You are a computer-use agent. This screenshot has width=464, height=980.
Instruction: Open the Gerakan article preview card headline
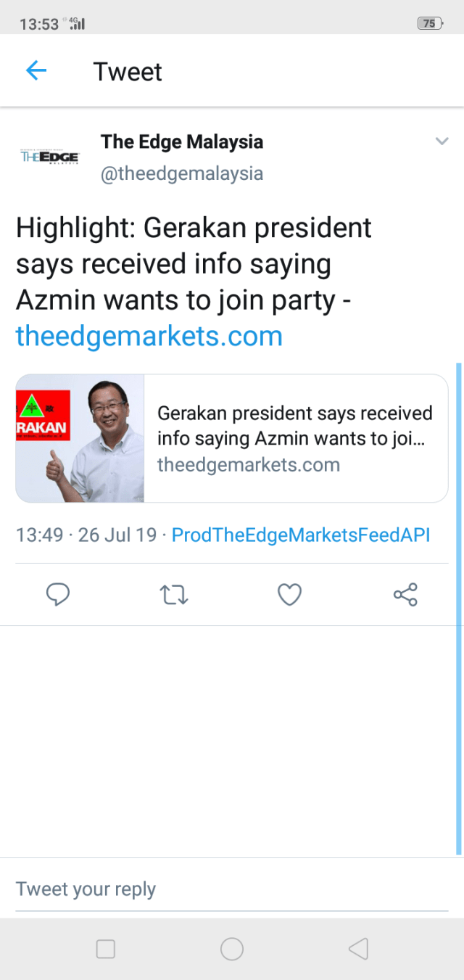point(295,426)
